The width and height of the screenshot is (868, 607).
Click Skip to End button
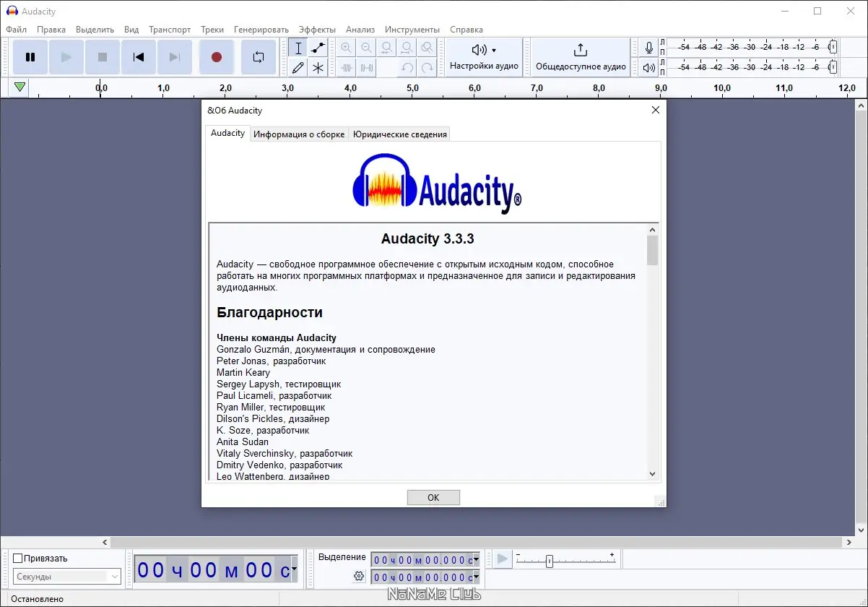pos(175,57)
